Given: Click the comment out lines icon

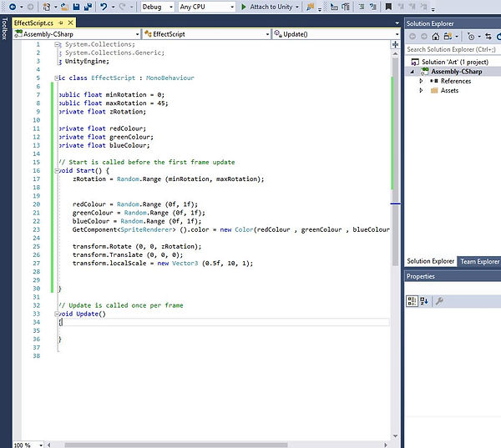Looking at the screenshot, I should 362,7.
